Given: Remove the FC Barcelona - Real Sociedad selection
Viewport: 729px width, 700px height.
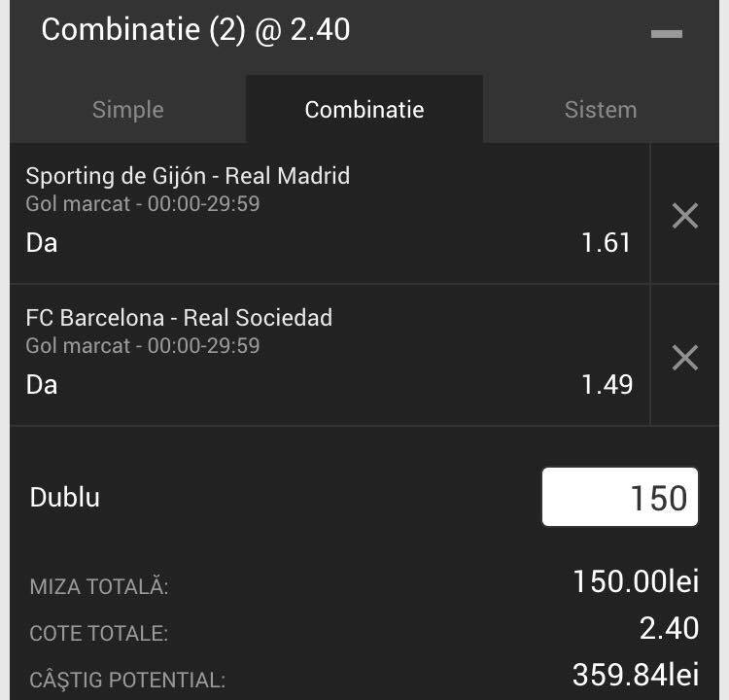Looking at the screenshot, I should coord(685,357).
